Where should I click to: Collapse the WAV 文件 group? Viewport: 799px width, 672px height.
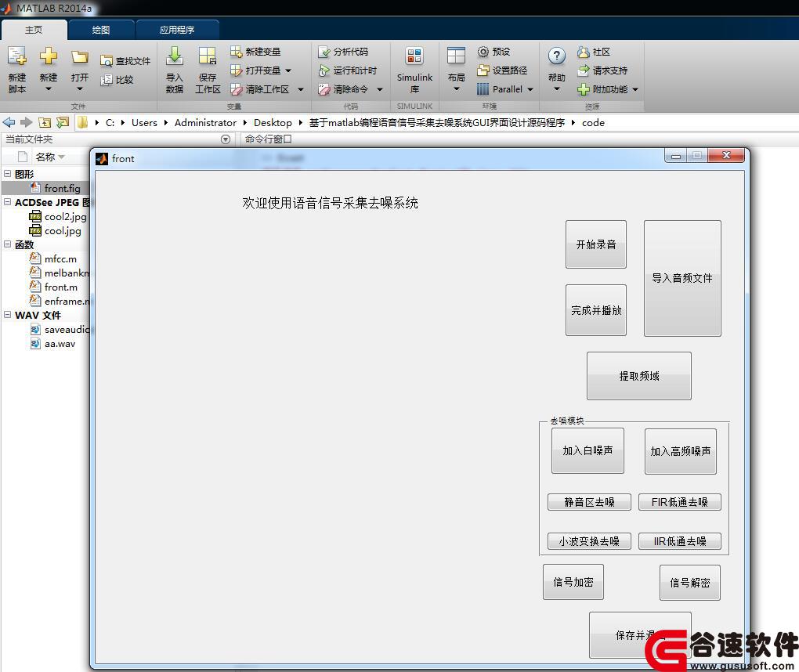coord(7,315)
